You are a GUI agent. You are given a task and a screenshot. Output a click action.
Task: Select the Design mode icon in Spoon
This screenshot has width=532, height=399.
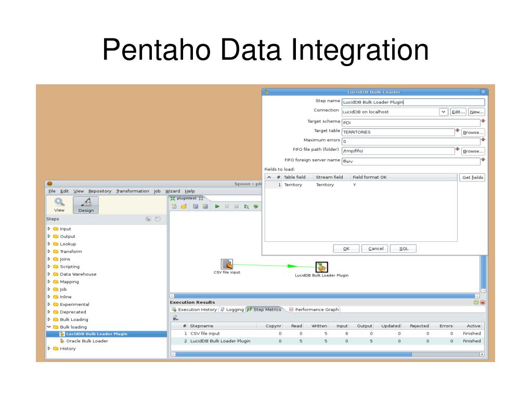tap(86, 202)
